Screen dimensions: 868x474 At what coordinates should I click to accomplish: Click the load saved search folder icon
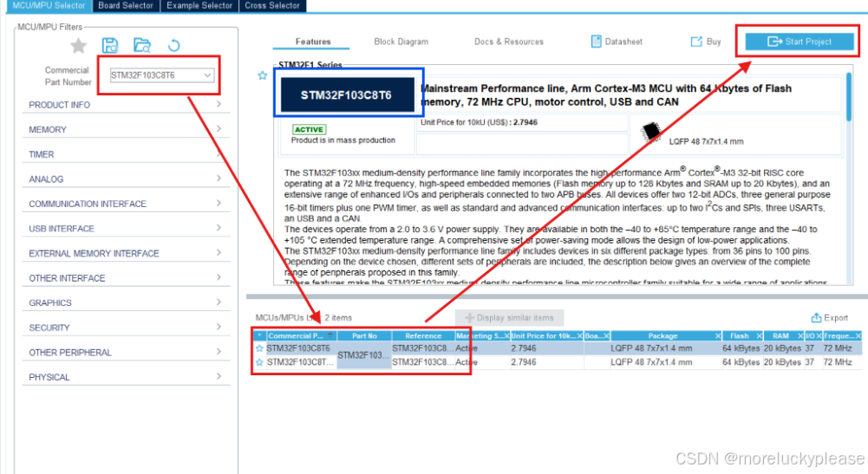point(142,45)
